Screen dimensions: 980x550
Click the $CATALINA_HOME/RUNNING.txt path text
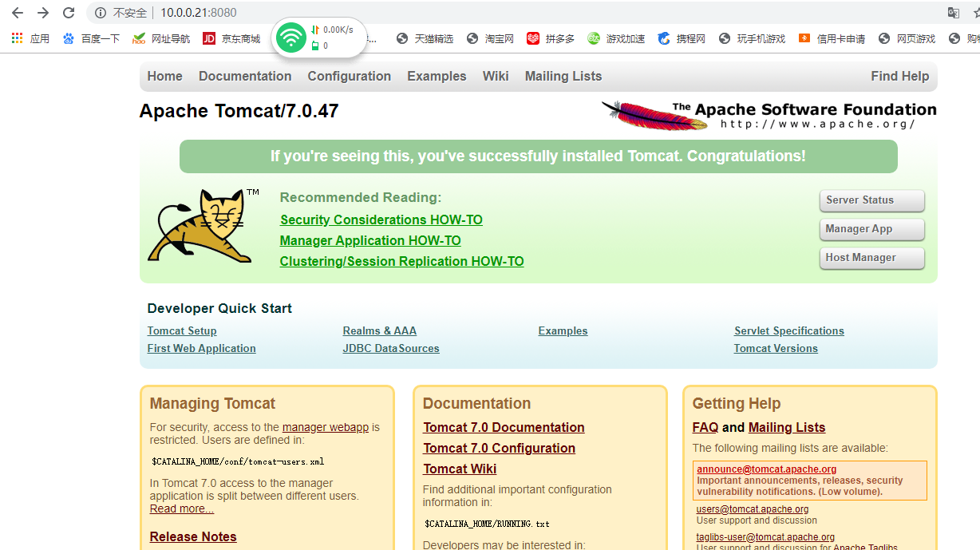click(487, 524)
